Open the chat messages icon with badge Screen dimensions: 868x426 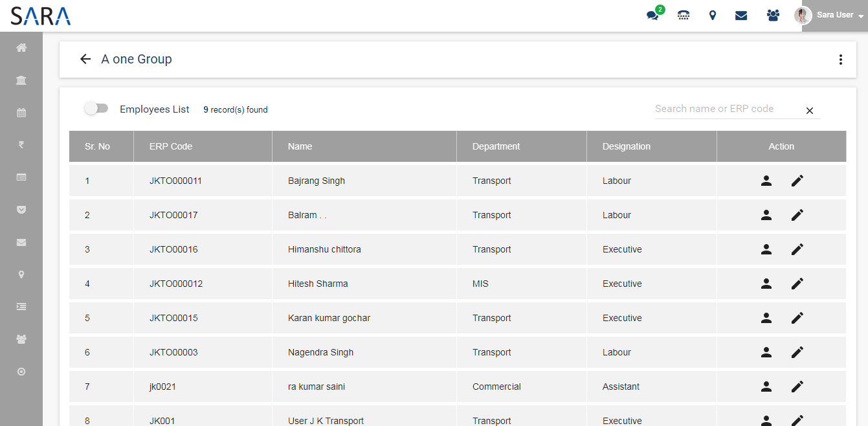[653, 15]
